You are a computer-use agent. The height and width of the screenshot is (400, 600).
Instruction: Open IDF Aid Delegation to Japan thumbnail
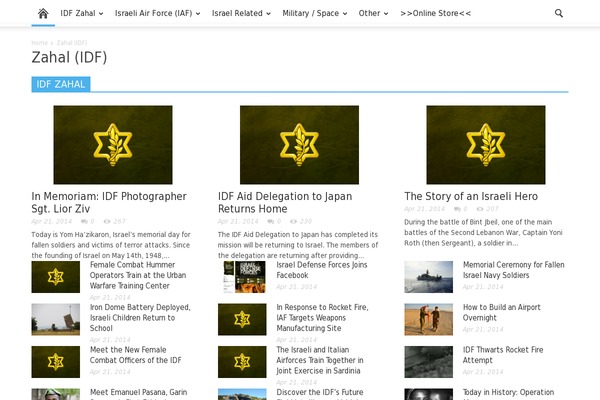299,145
